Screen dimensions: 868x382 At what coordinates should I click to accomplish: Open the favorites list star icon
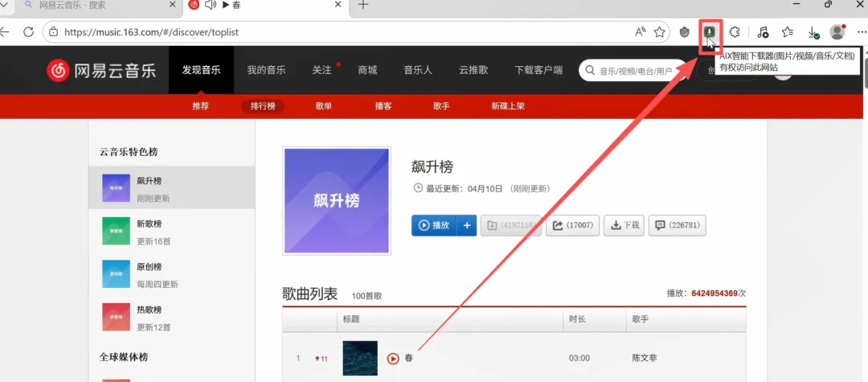click(787, 32)
